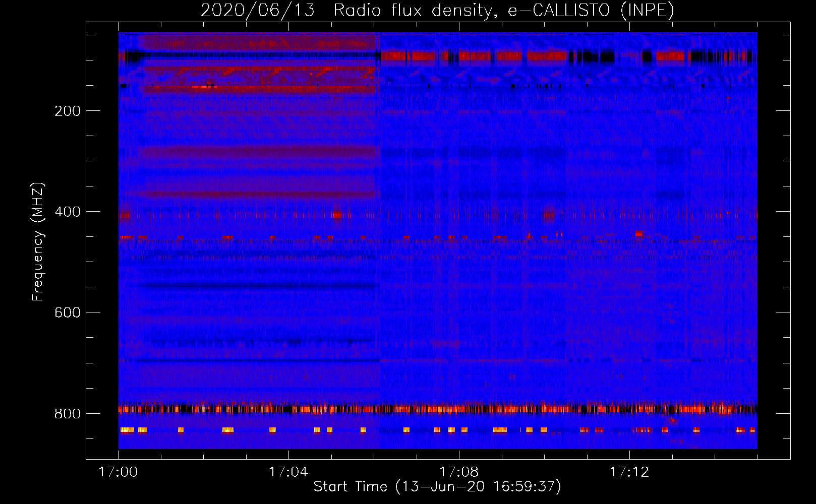Click the 200 frequency tick label
The width and height of the screenshot is (816, 504).
(68, 111)
